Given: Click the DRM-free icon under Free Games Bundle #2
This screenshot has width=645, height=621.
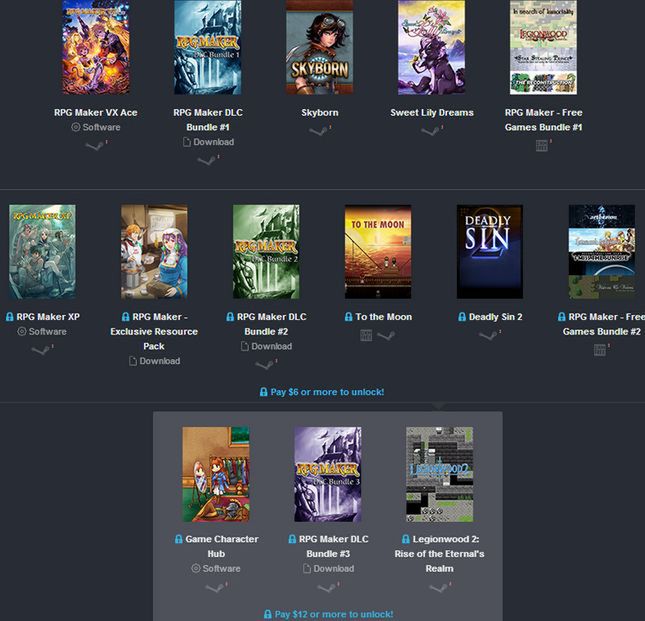Looking at the screenshot, I should (600, 350).
